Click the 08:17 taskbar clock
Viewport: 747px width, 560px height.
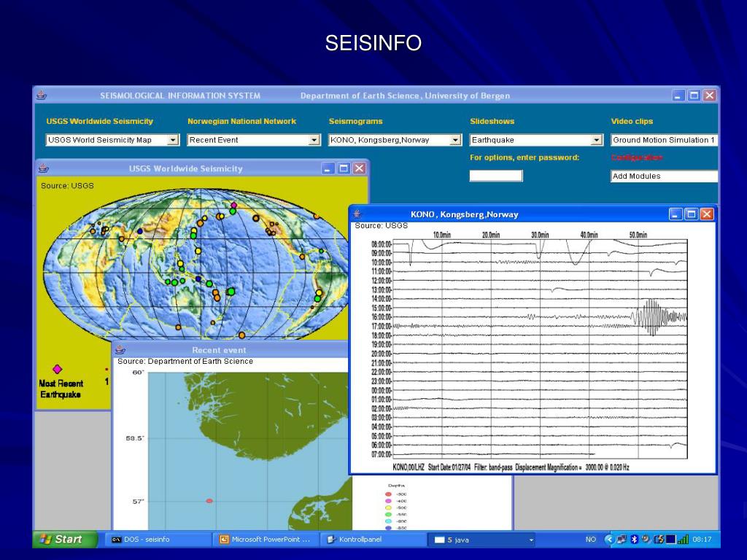(x=702, y=540)
